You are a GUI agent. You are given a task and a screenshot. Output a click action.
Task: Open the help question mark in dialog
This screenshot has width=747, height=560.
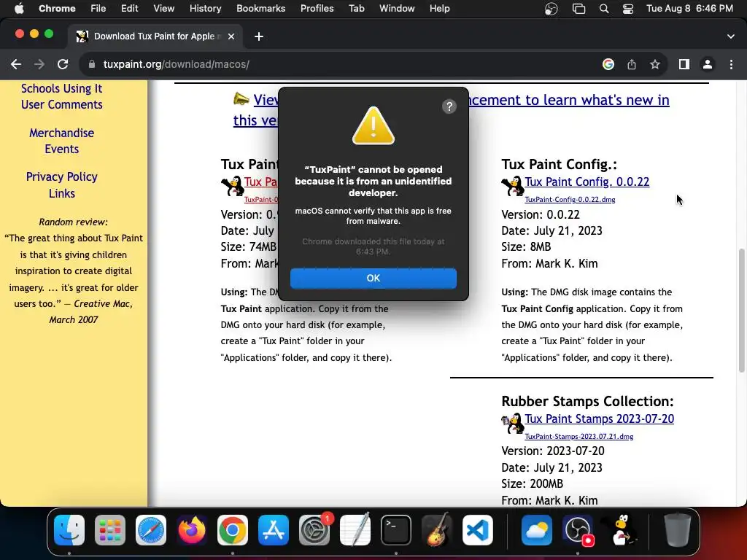pos(449,106)
